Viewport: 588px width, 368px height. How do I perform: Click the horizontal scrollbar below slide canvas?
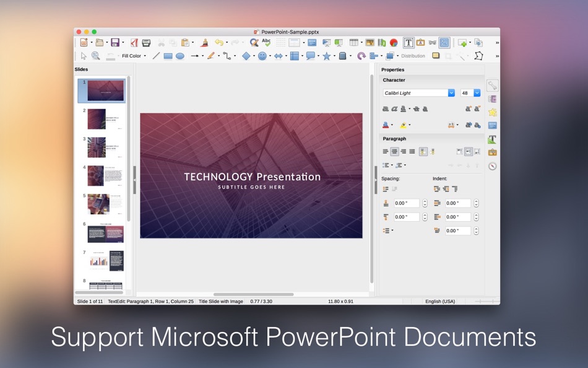tap(254, 294)
